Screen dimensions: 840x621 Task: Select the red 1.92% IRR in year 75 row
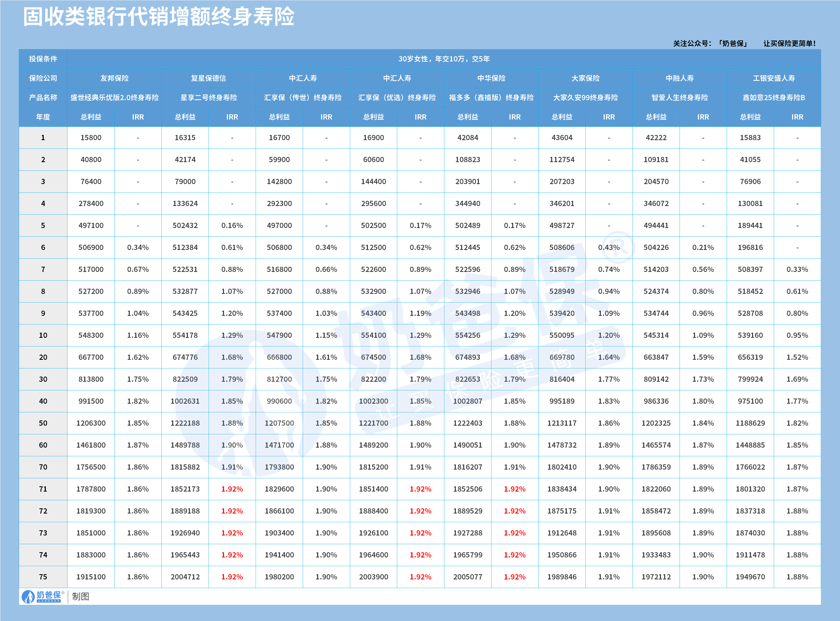coord(232,577)
